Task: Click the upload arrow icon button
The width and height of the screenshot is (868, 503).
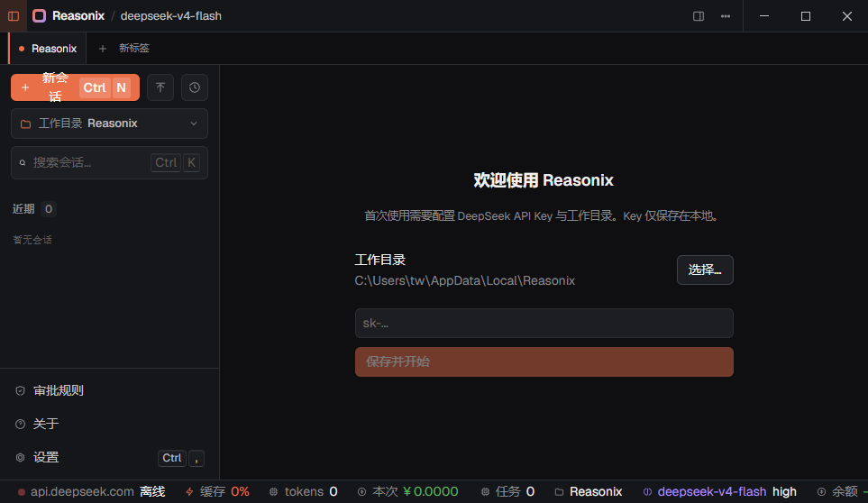Action: pyautogui.click(x=160, y=87)
